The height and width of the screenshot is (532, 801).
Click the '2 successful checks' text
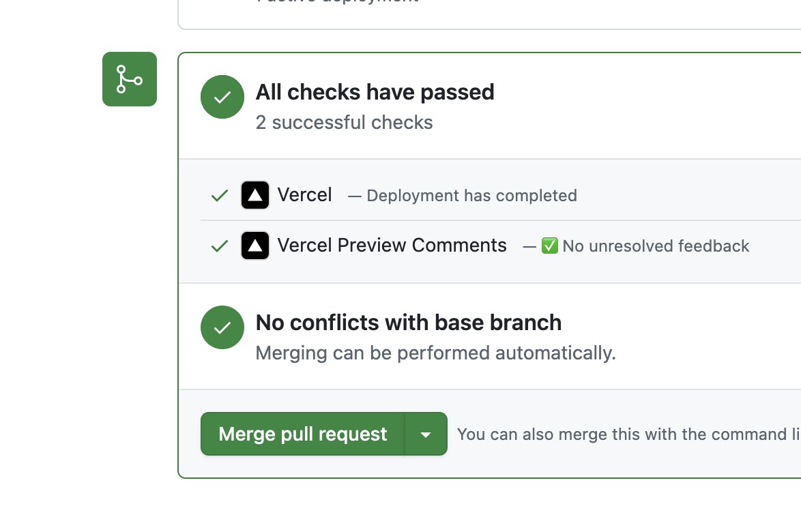pyautogui.click(x=345, y=123)
